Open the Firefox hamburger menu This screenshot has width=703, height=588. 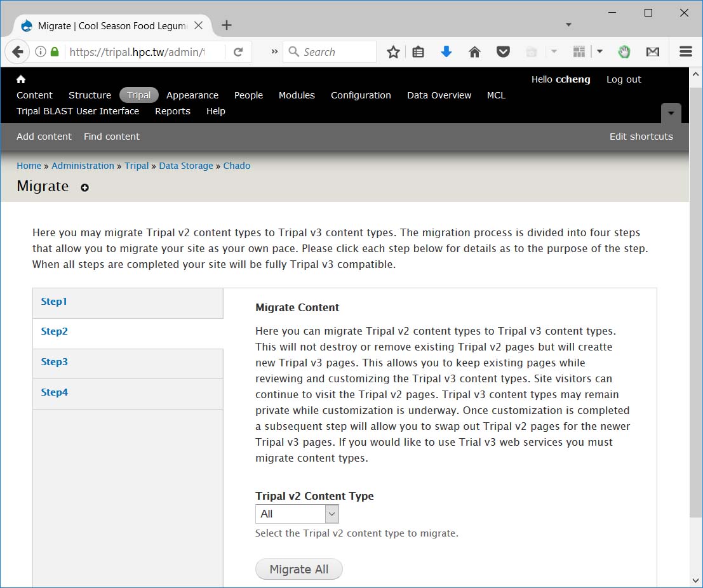tap(685, 52)
